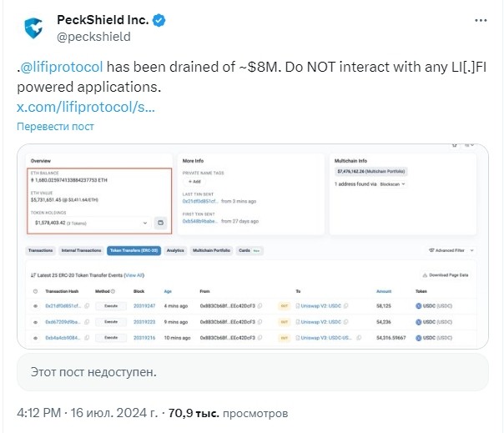Toggle eye icon on second transaction row
This screenshot has height=433, width=504.
coord(35,322)
